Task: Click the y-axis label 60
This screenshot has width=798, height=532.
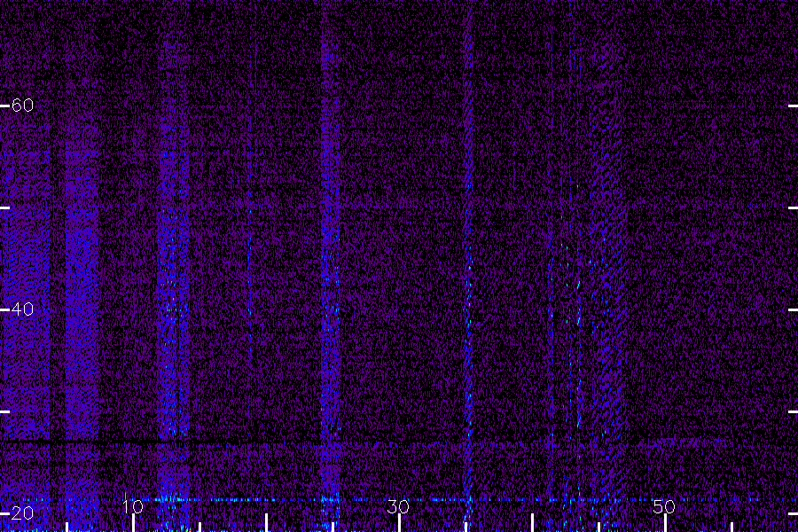Action: coord(22,106)
